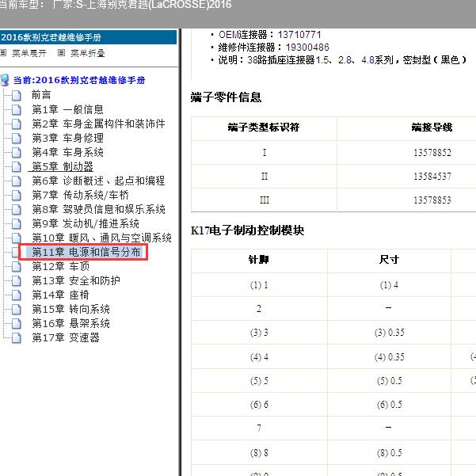Viewport: 476px width, 476px height.
Task: Click the page icon for 第16章 悬架系统
Action: (17, 324)
